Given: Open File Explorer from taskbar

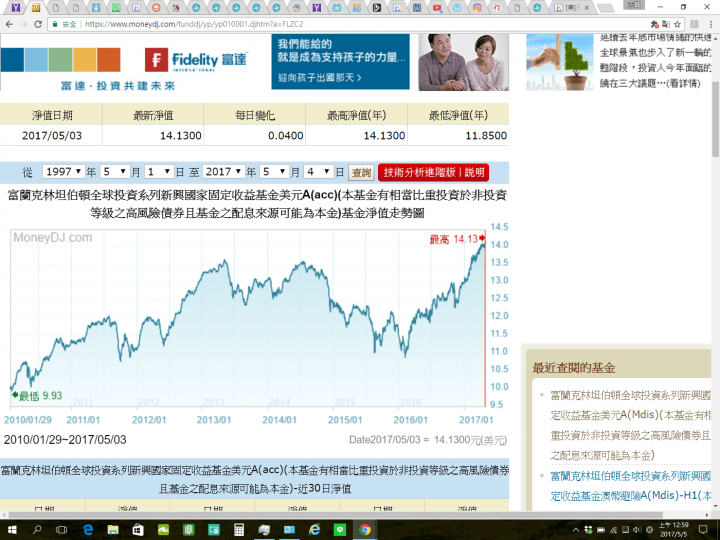Looking at the screenshot, I should tap(113, 530).
